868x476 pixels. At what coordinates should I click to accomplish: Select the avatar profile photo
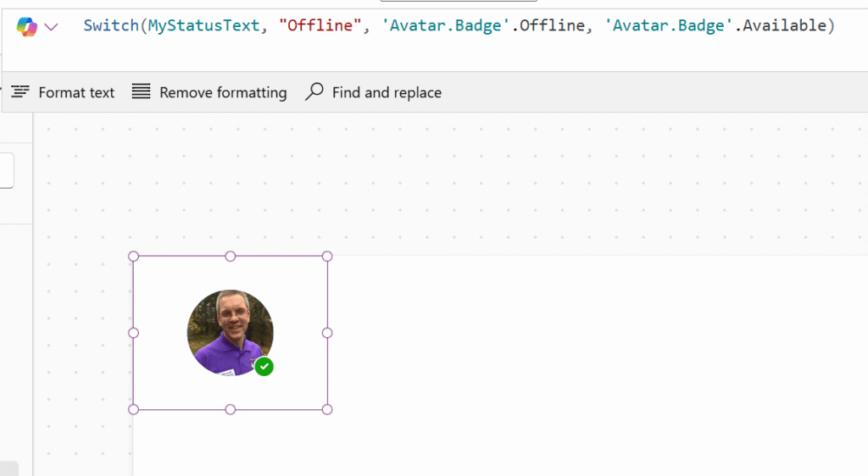(x=231, y=332)
